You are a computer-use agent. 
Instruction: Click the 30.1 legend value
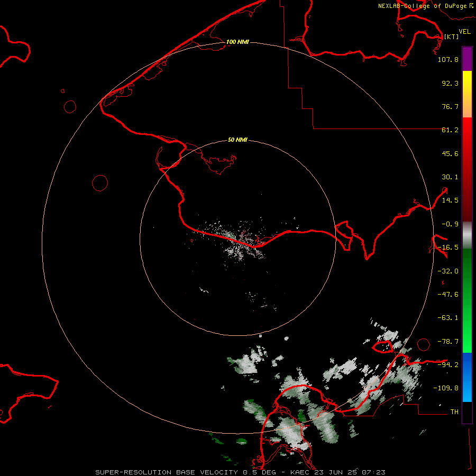coord(450,177)
